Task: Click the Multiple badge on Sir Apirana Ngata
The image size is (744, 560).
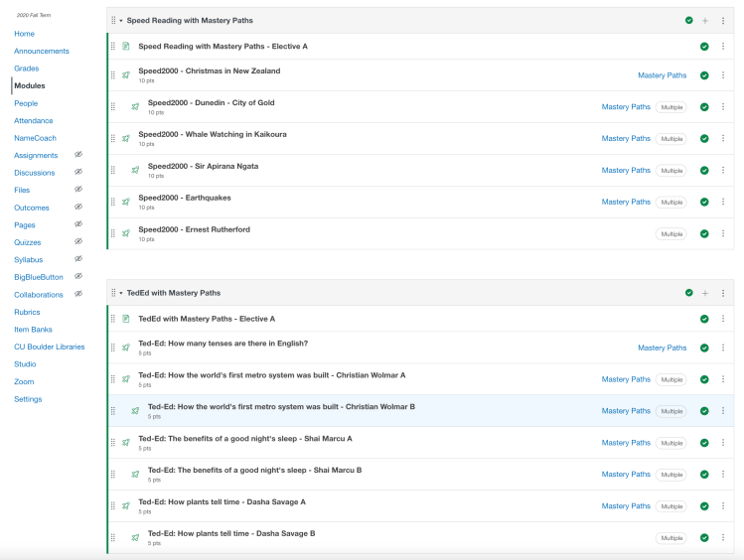Action: [x=670, y=171]
